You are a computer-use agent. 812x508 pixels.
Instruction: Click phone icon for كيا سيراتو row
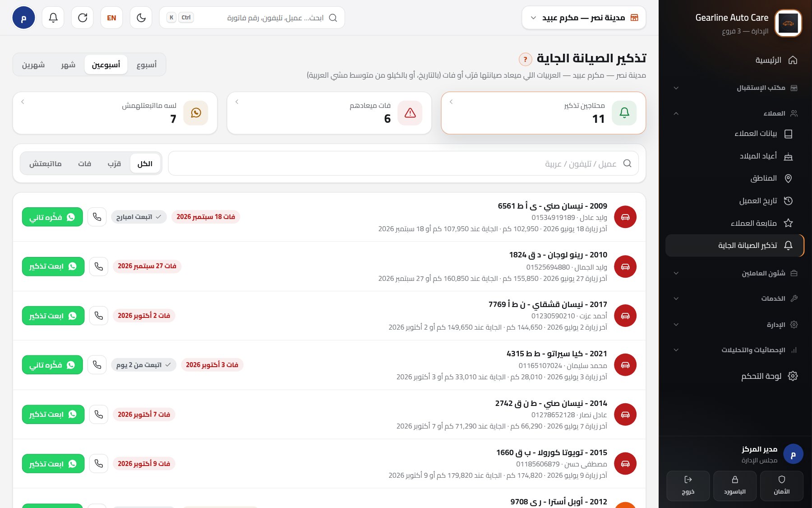tap(97, 365)
